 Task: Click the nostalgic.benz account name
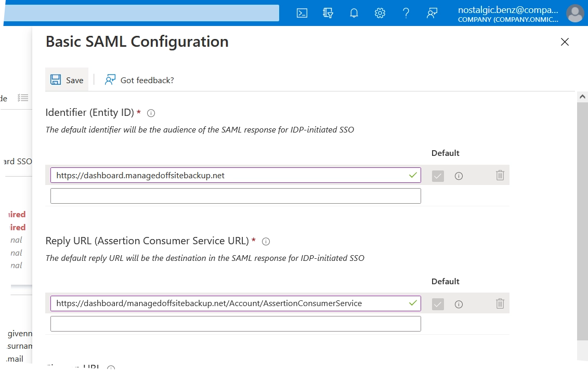tap(508, 10)
